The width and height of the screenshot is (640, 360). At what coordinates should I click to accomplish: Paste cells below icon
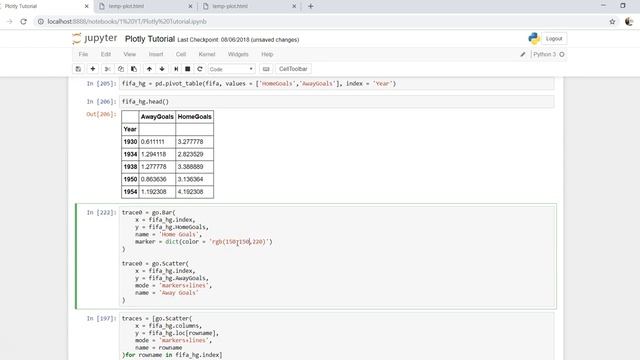tap(134, 69)
